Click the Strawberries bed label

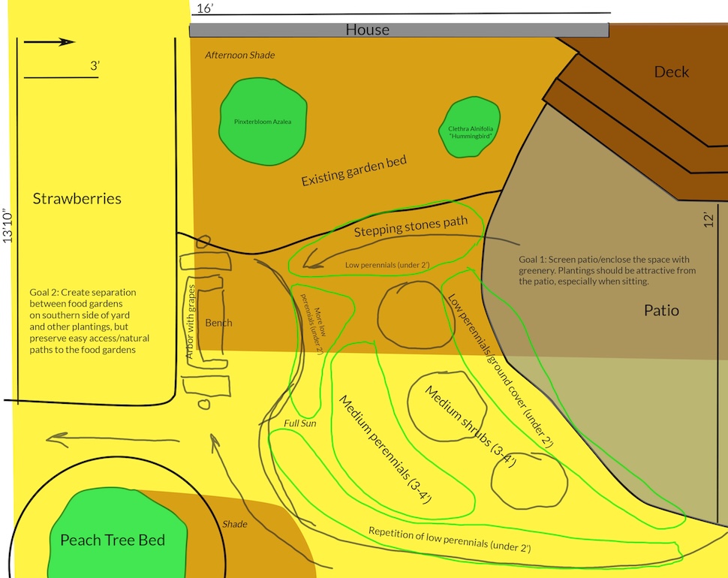77,198
